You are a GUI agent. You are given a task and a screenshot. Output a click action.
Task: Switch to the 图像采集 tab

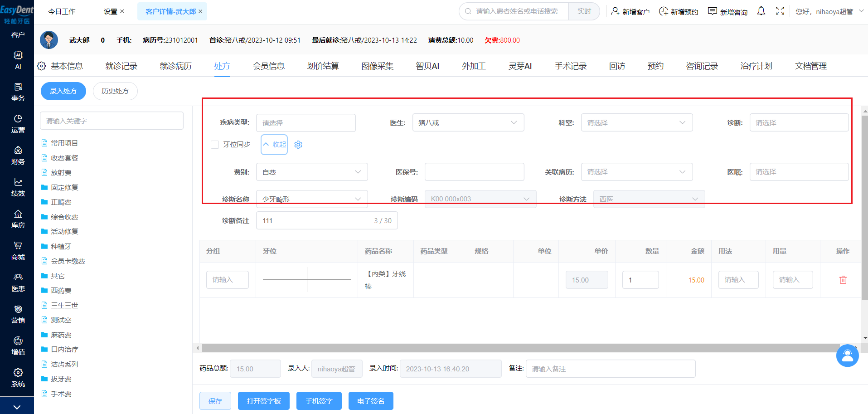coord(378,66)
